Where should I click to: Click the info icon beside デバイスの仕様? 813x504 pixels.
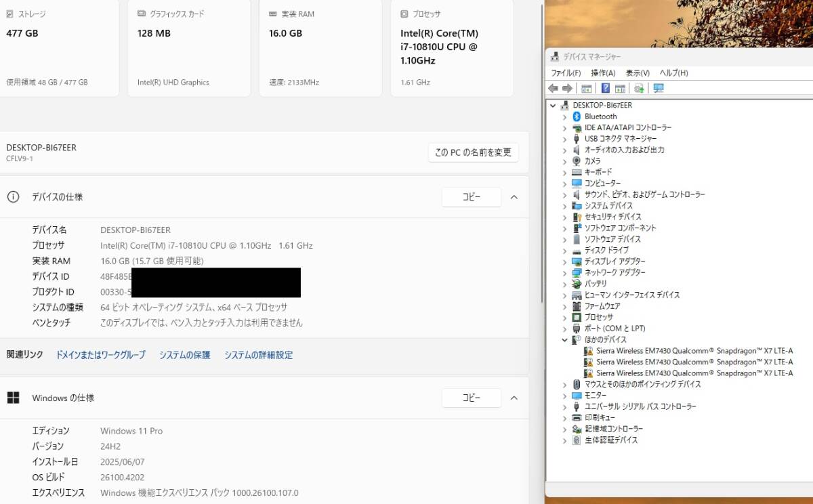(x=13, y=197)
